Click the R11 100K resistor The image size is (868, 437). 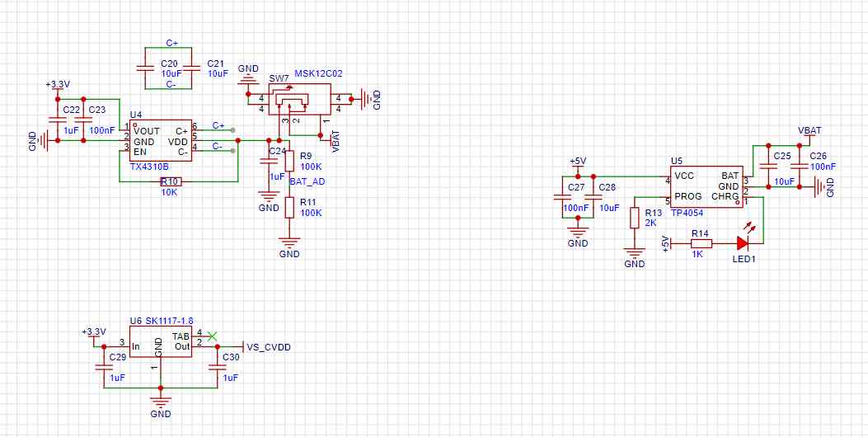pyautogui.click(x=289, y=208)
